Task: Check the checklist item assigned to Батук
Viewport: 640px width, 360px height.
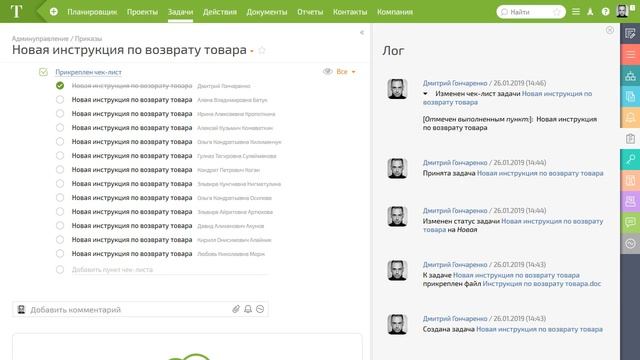Action: (60, 100)
